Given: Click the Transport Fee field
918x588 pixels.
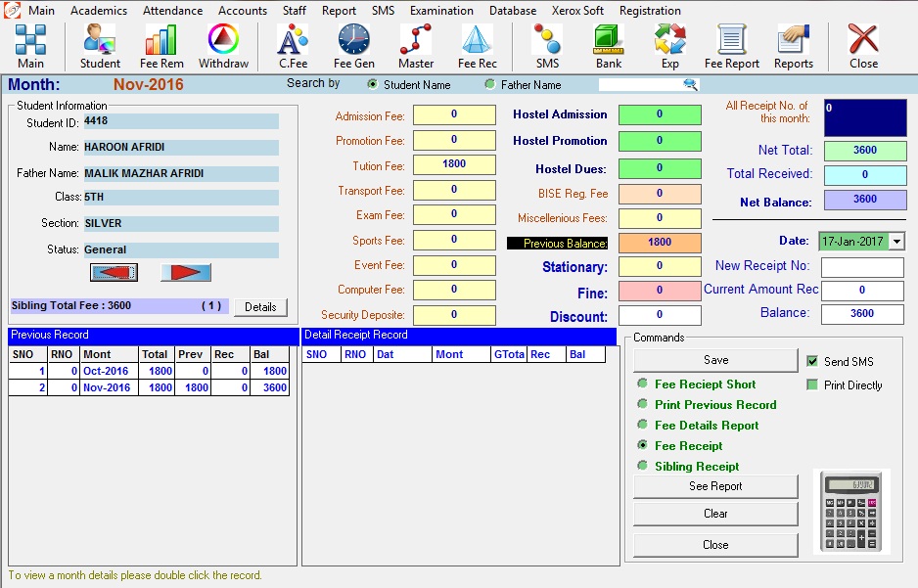Looking at the screenshot, I should (454, 190).
